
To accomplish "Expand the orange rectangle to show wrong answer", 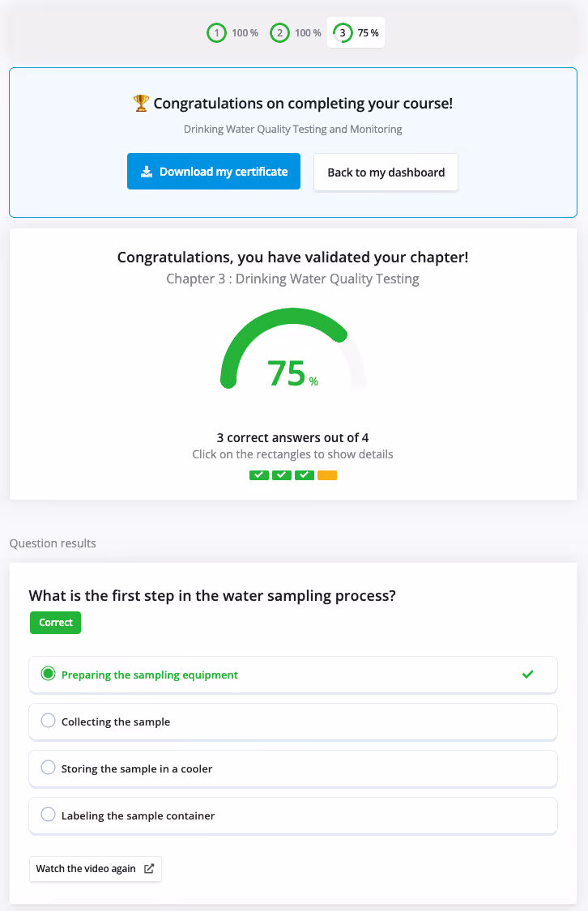I will (327, 475).
